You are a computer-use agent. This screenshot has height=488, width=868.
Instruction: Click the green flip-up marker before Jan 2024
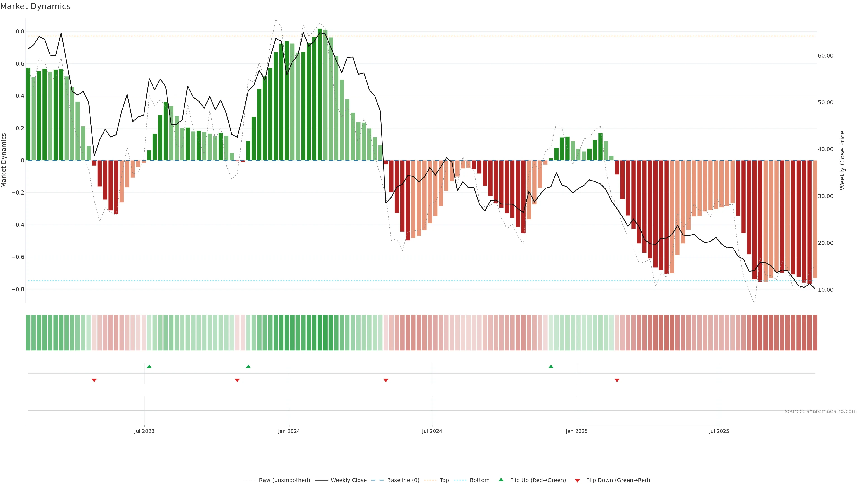click(248, 366)
